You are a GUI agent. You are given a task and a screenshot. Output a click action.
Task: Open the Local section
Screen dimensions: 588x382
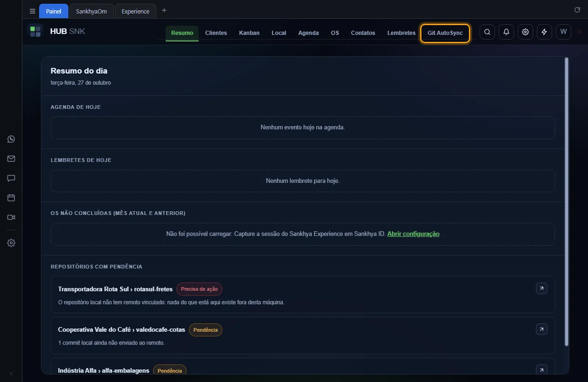click(279, 33)
